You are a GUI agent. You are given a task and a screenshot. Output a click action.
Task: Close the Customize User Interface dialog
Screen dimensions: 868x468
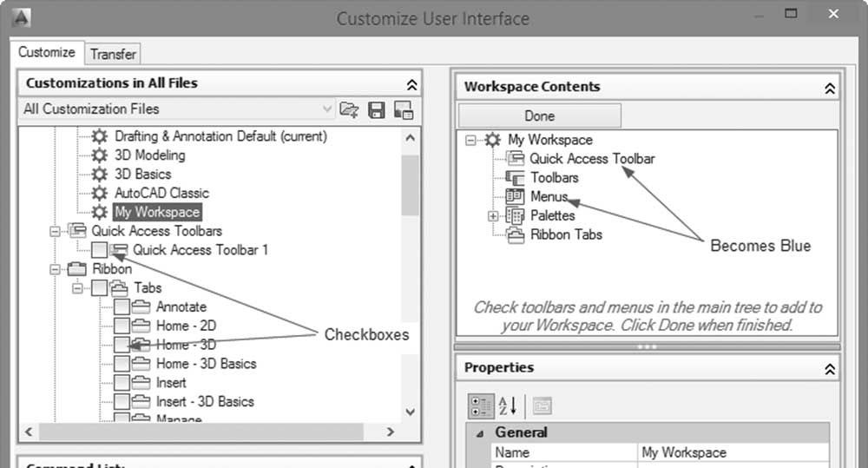(x=833, y=14)
